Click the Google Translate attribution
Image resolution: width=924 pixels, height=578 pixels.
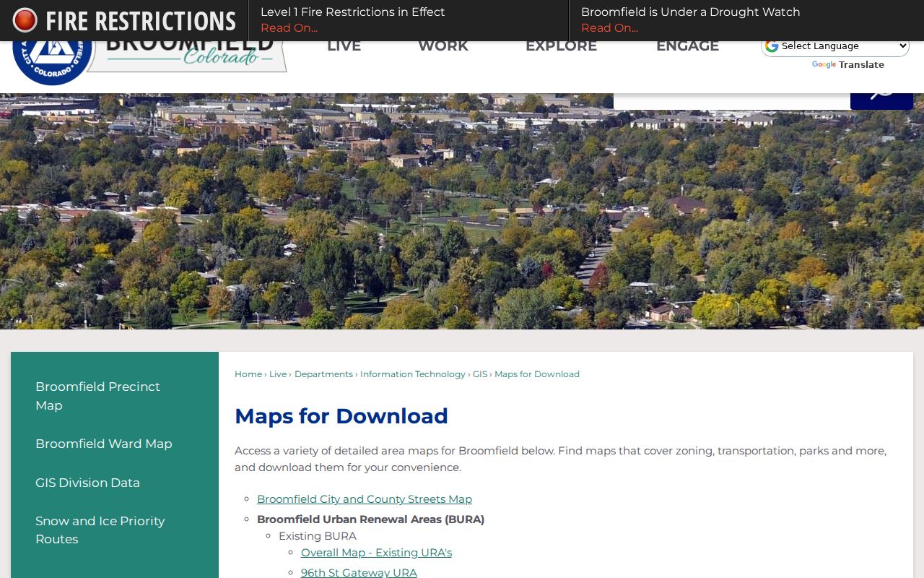pyautogui.click(x=848, y=65)
